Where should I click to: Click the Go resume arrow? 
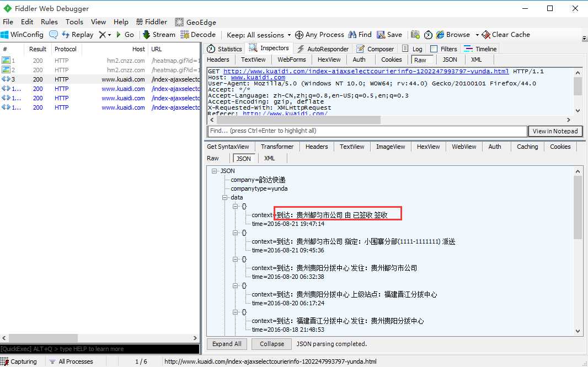pyautogui.click(x=125, y=35)
